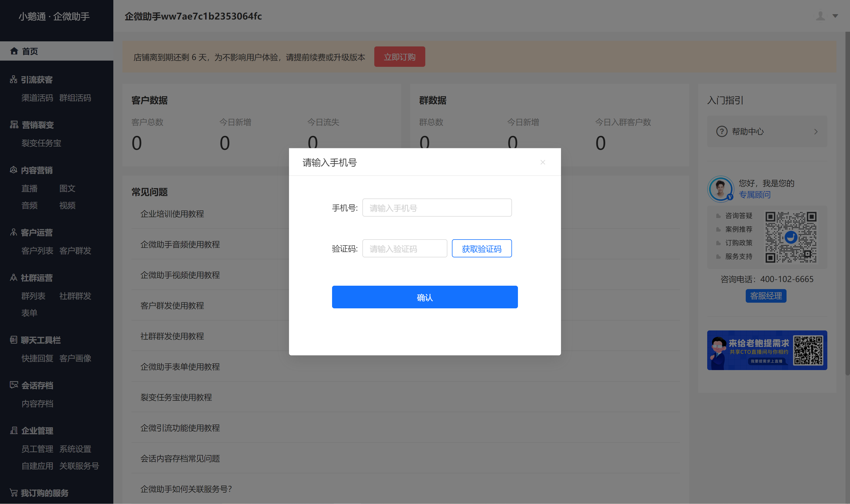
Task: Click the 内容营销 section icon
Action: (14, 170)
